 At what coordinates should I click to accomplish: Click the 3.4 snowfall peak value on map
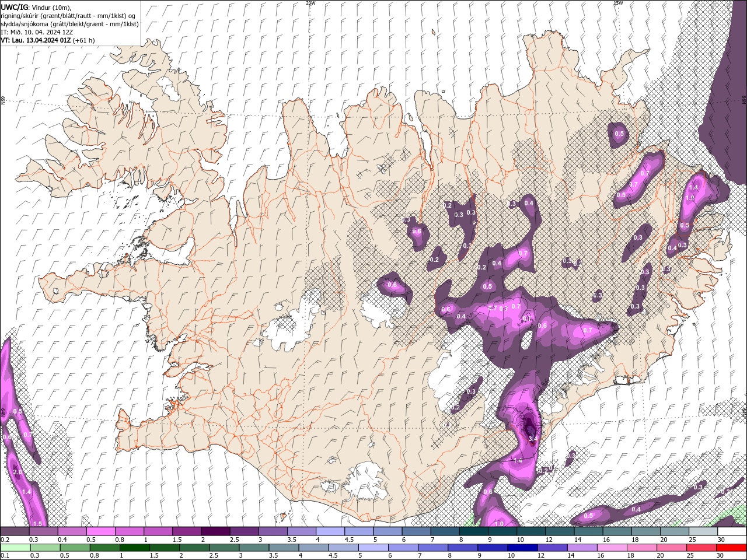[x=532, y=437]
